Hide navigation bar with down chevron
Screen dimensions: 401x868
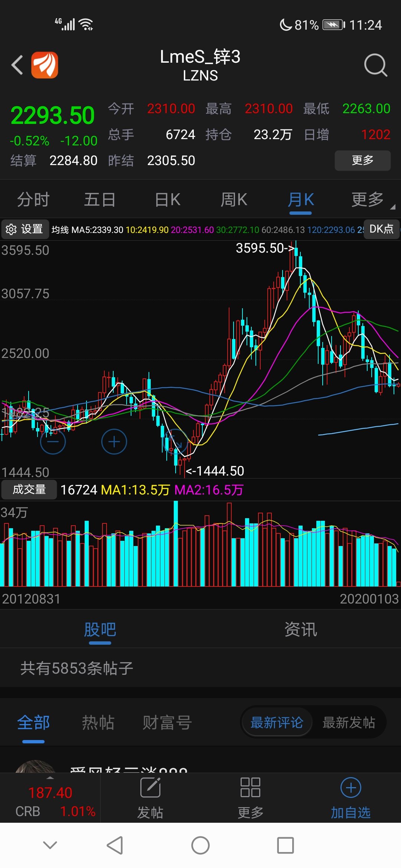tap(50, 845)
